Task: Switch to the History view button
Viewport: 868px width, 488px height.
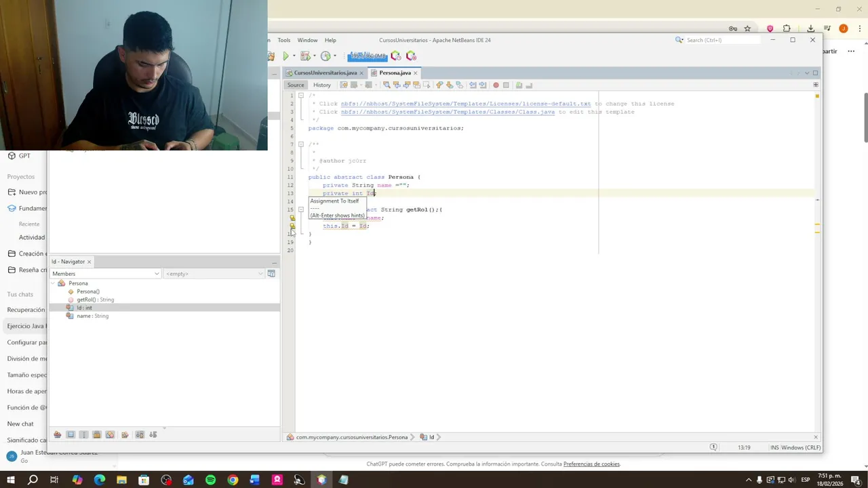Action: tap(322, 85)
